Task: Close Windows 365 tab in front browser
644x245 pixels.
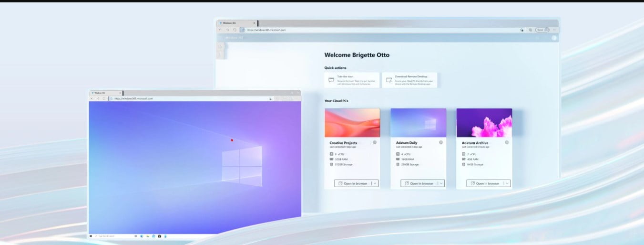Action: (120, 93)
